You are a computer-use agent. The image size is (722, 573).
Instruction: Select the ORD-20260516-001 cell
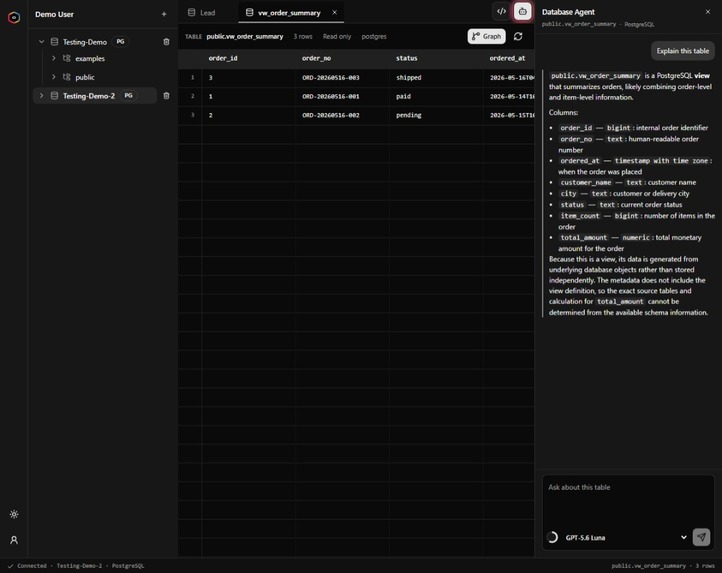tap(342, 97)
